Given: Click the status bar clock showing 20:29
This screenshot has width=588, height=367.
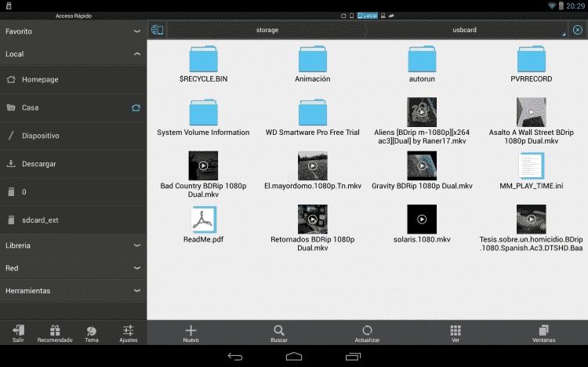Looking at the screenshot, I should click(x=575, y=6).
